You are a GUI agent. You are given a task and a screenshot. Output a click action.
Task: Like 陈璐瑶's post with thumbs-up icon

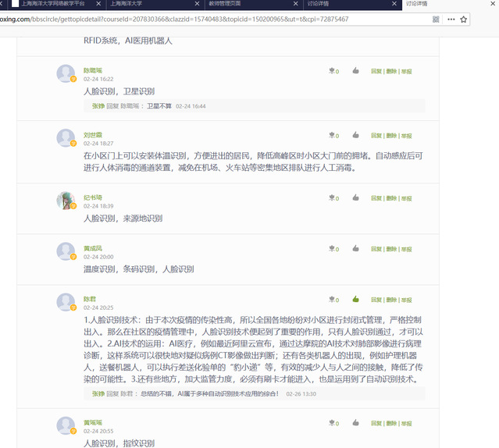pyautogui.click(x=355, y=71)
